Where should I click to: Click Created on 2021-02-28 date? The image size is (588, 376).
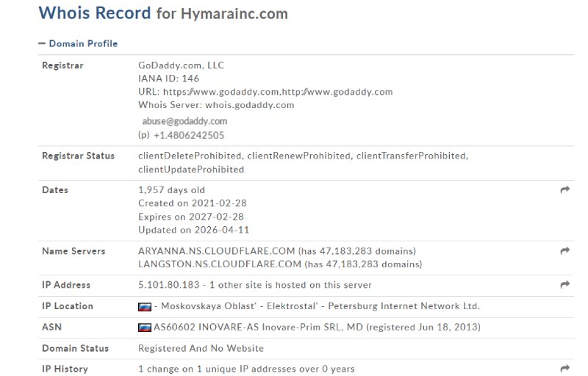[193, 203]
